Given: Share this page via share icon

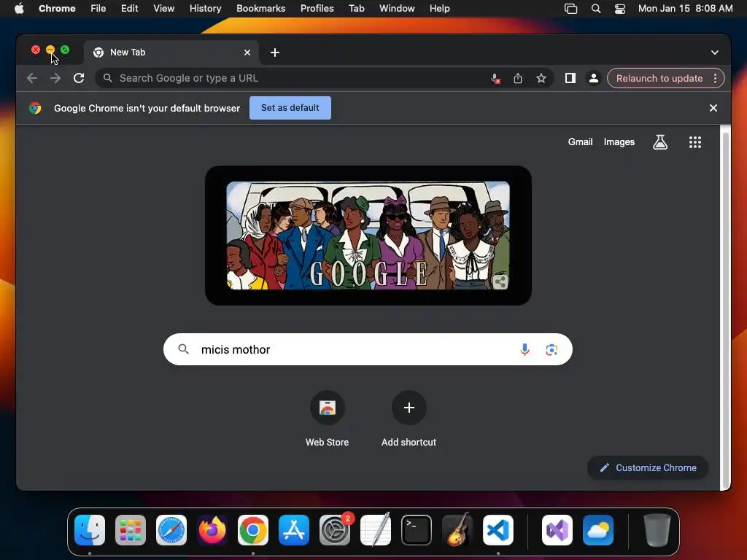Looking at the screenshot, I should tap(518, 79).
